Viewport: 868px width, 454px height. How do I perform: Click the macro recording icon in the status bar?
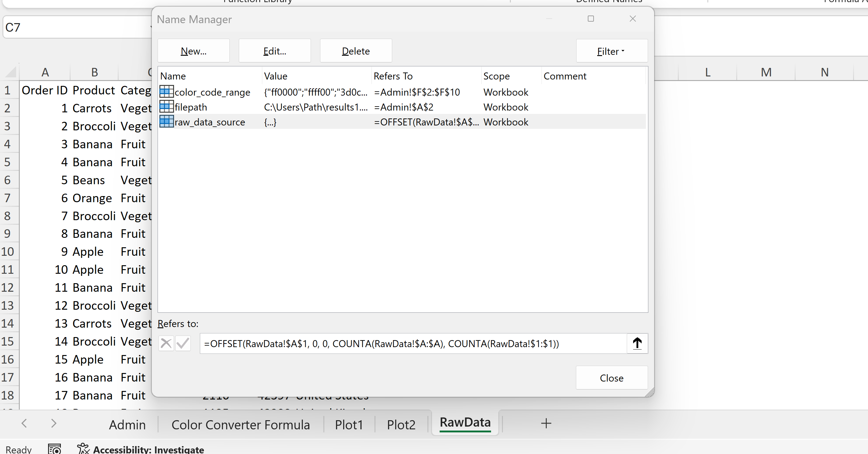[x=54, y=449]
